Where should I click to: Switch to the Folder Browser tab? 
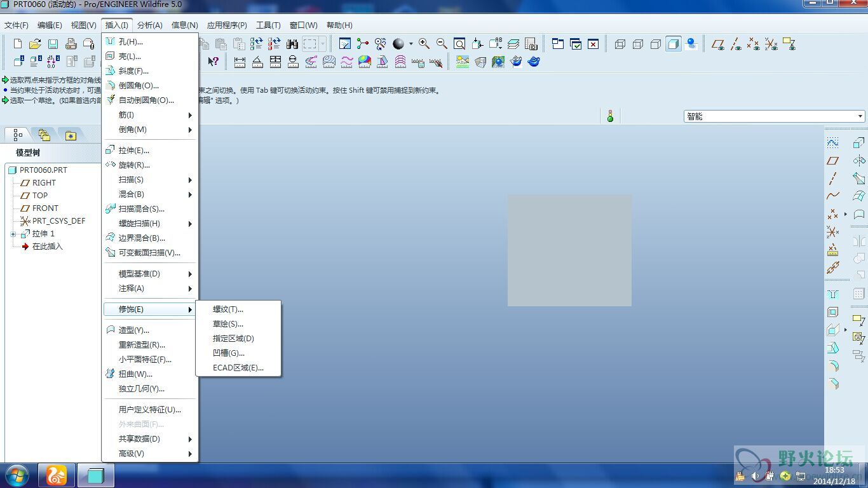tap(44, 135)
